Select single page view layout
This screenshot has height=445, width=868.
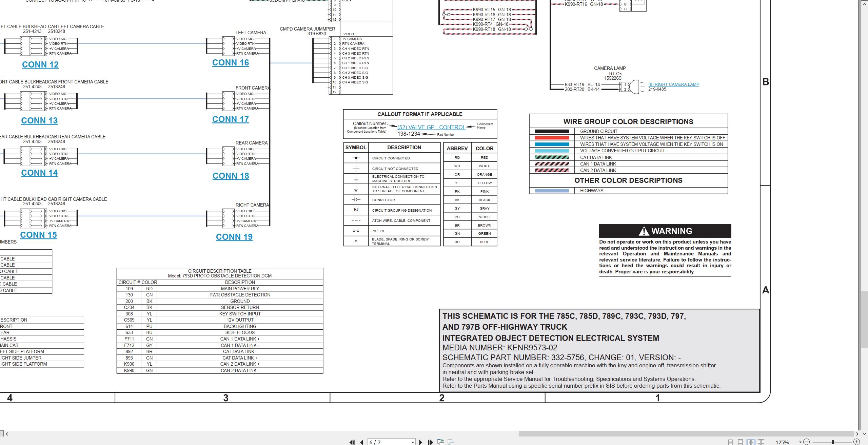(731, 442)
